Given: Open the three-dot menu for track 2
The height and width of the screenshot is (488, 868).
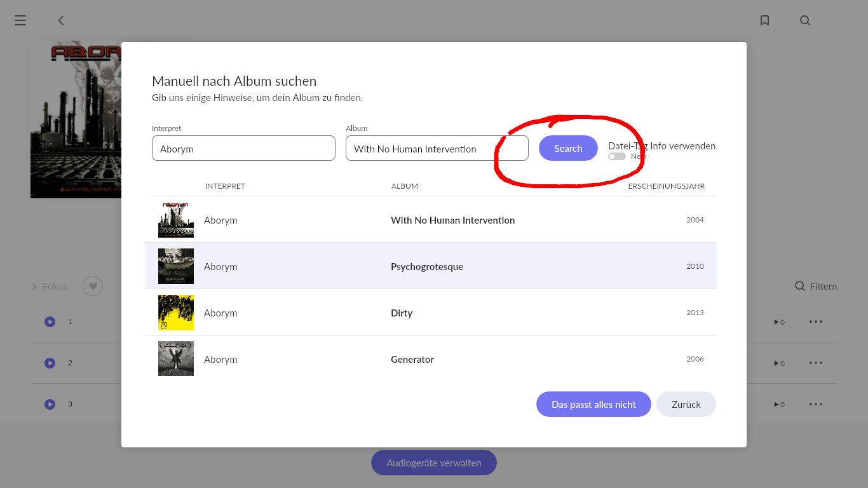Looking at the screenshot, I should click(816, 363).
